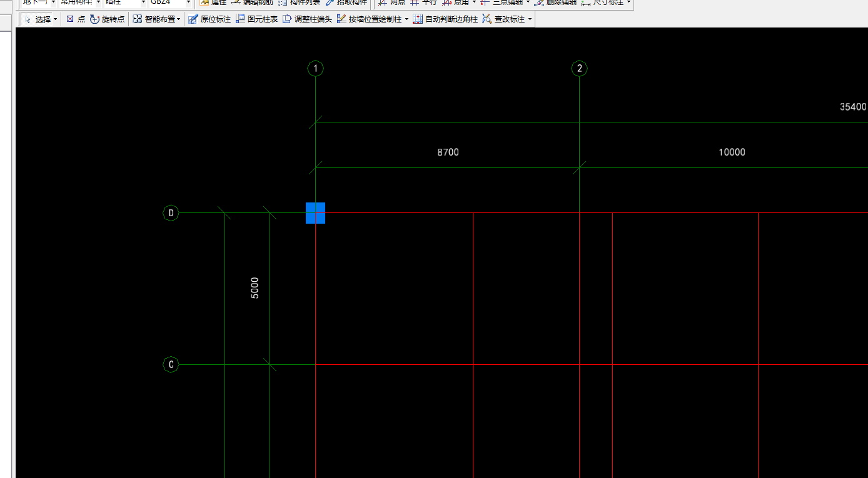This screenshot has height=478, width=868.
Task: Open the 属性 properties tool
Action: [x=213, y=2]
